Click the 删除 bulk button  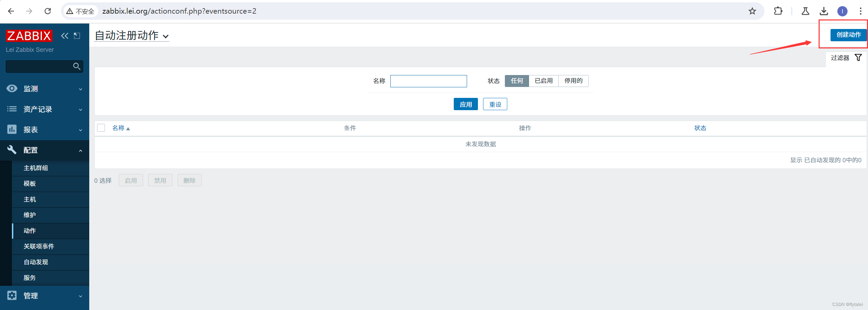pos(189,180)
